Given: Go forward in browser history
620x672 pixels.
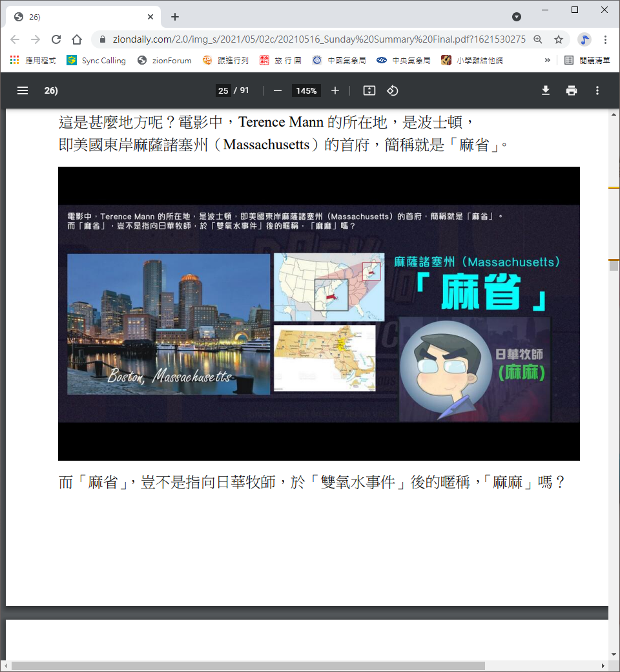Looking at the screenshot, I should (x=36, y=39).
